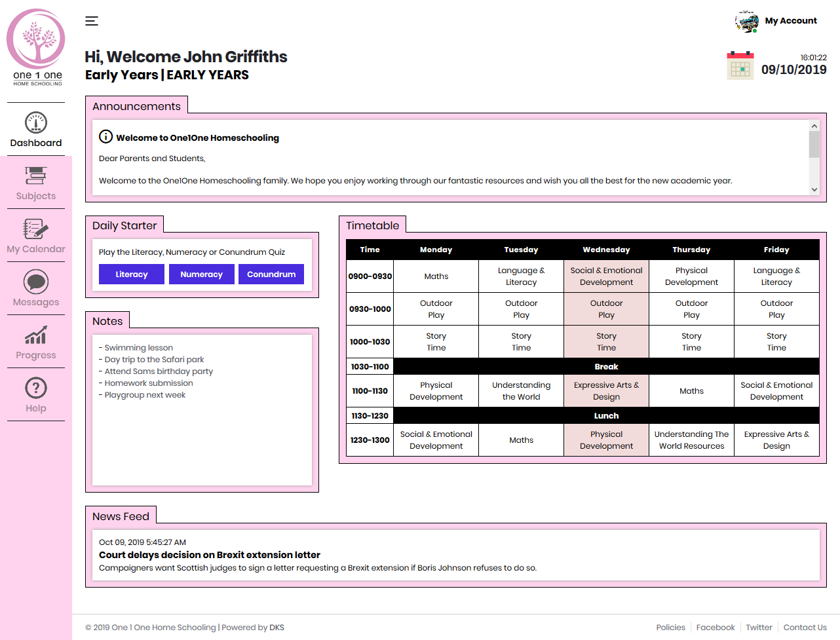The height and width of the screenshot is (640, 840).
Task: Click the My Account avatar picture
Action: [x=747, y=21]
